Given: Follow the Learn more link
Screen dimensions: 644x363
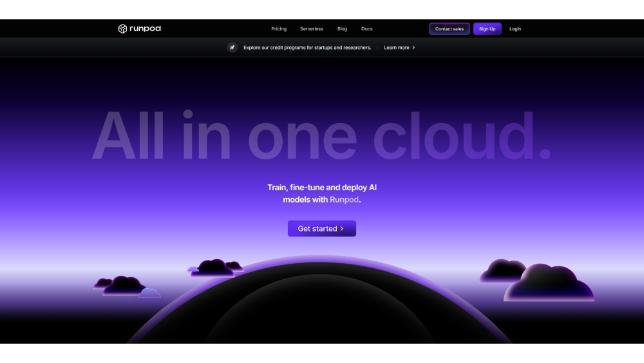Looking at the screenshot, I should coord(396,48).
